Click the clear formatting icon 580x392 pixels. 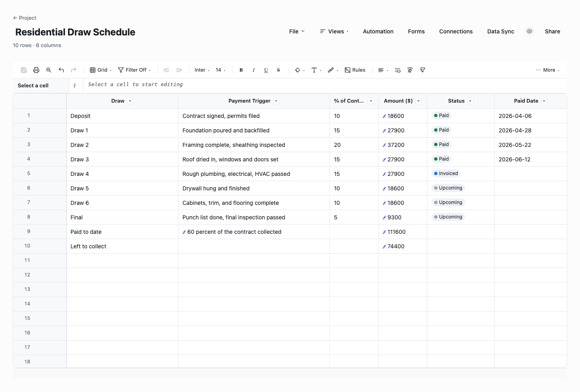(x=410, y=70)
